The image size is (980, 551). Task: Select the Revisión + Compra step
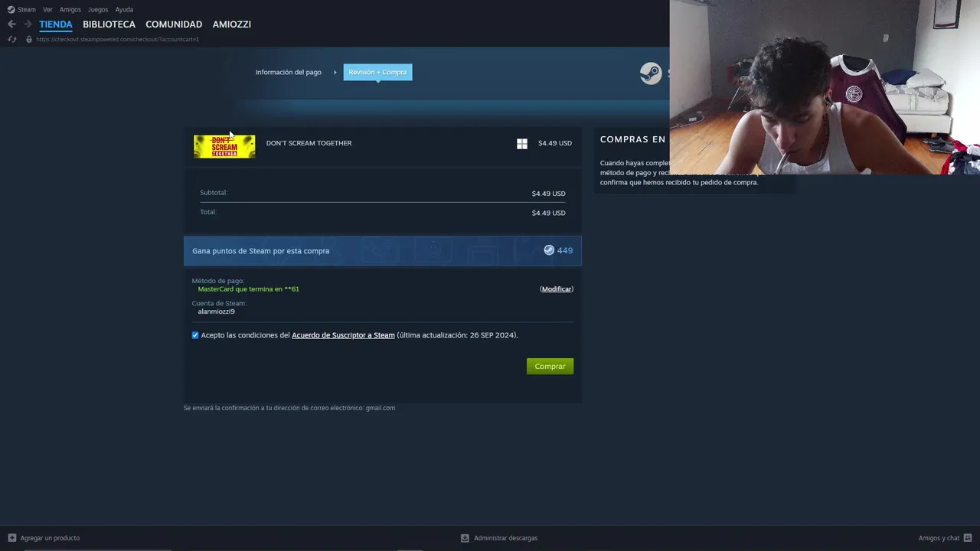(377, 72)
